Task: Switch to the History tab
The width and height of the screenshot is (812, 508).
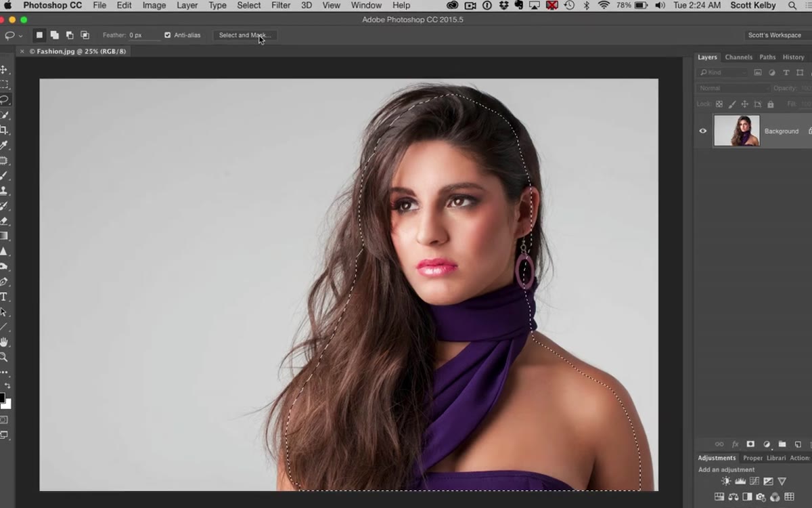Action: click(x=793, y=58)
